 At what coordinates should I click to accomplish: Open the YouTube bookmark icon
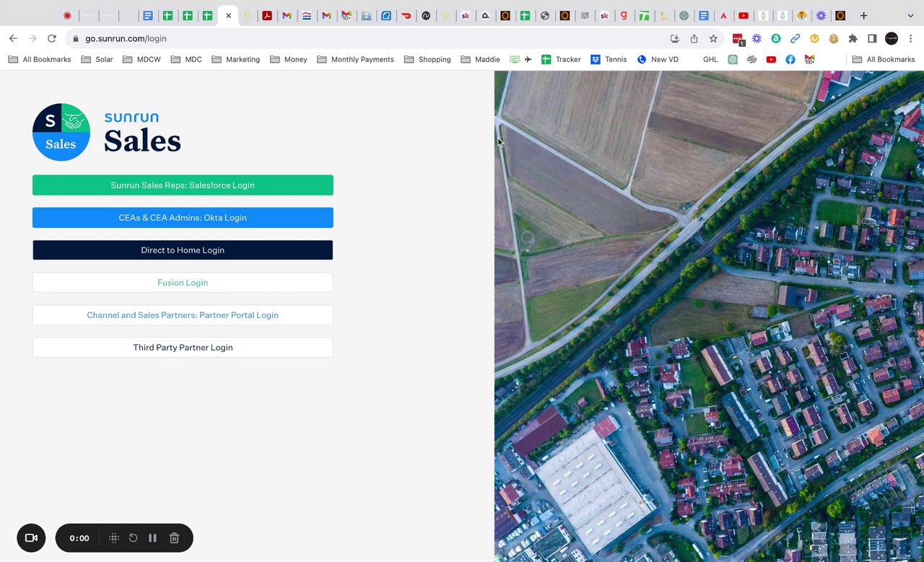pos(771,59)
